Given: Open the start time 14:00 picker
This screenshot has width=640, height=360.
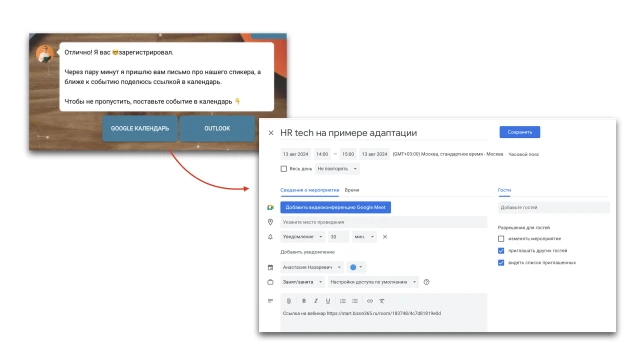Looking at the screenshot, I should [x=322, y=154].
